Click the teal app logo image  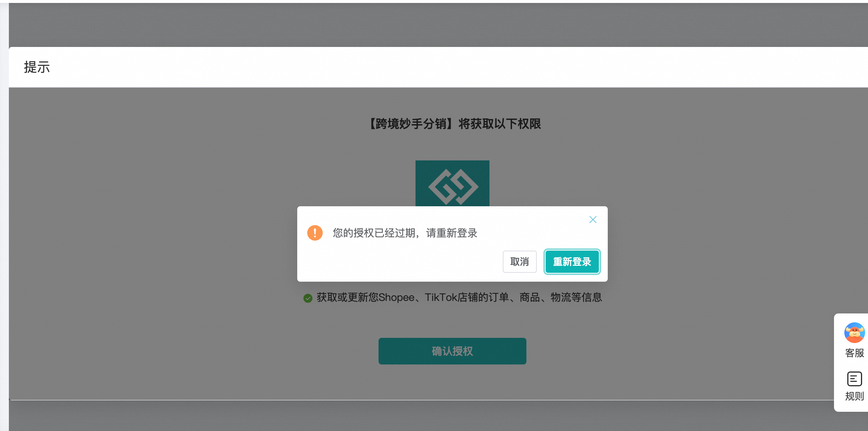point(452,183)
